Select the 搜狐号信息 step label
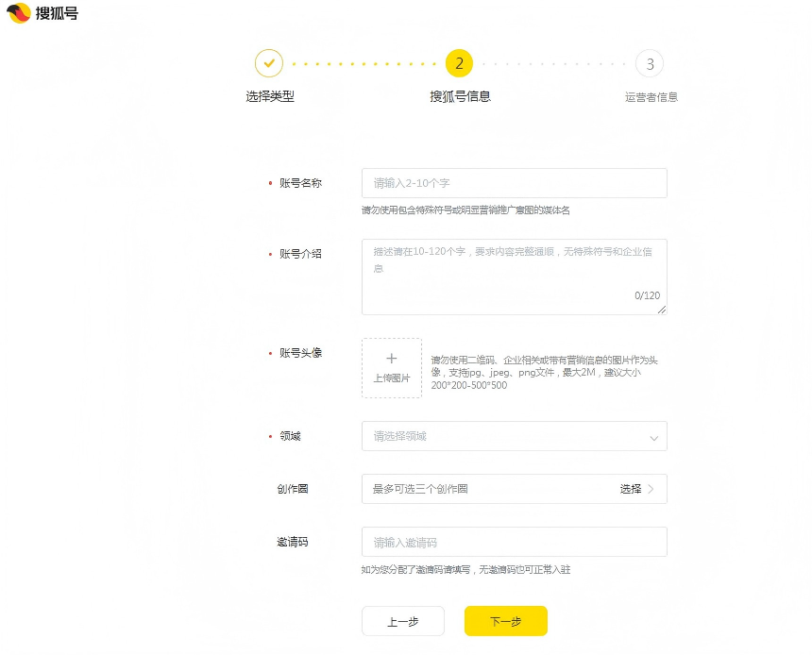Screen dimensions: 812x655 tap(460, 96)
